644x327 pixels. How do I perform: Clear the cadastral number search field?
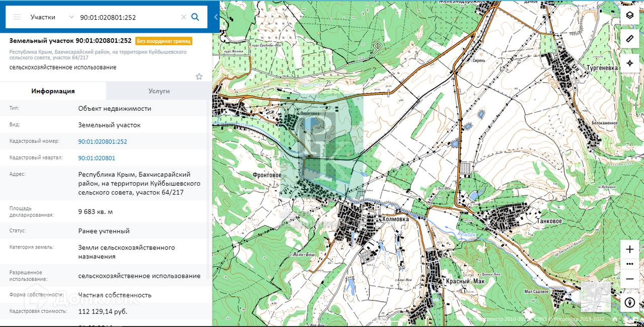coord(184,17)
